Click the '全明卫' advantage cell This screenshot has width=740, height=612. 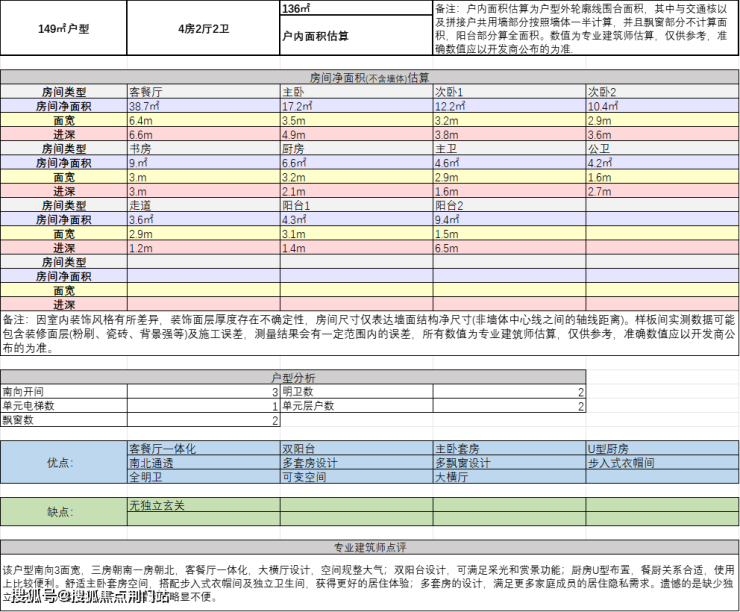[203, 476]
